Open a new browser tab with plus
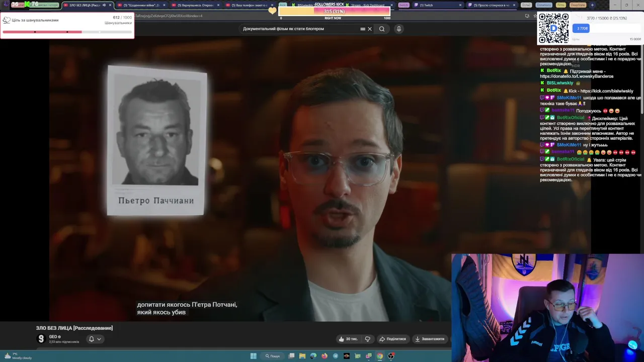Screen dimensions: 644x362 point(592,5)
